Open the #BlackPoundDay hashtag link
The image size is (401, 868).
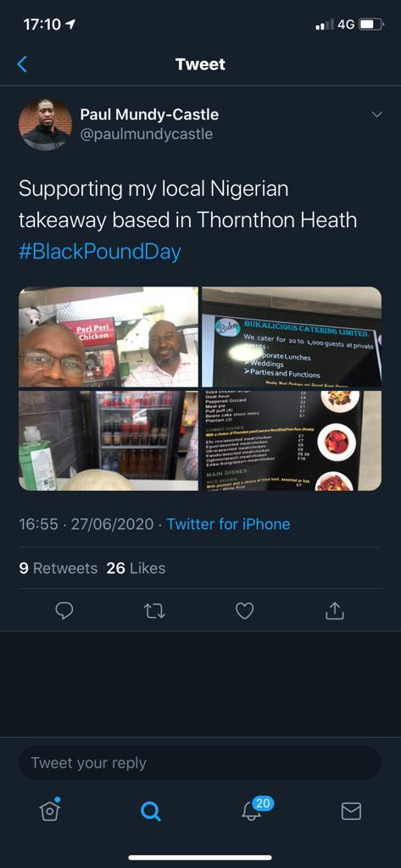coord(100,252)
